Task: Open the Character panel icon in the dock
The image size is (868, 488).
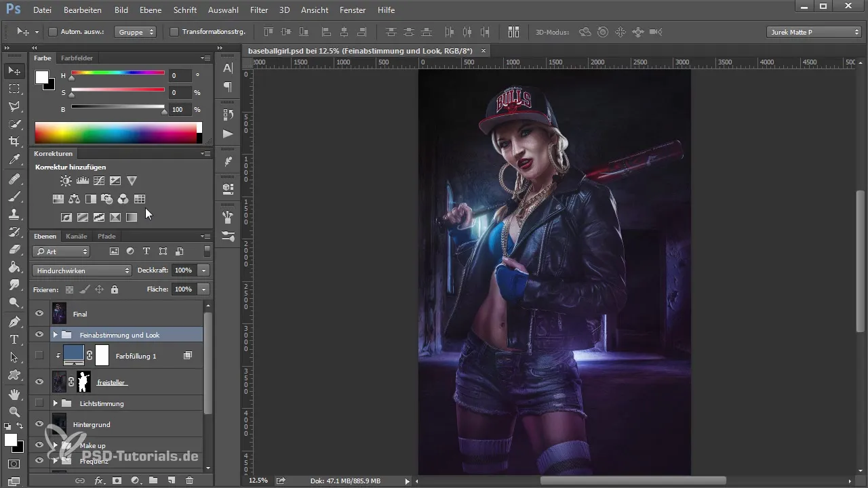Action: click(228, 68)
